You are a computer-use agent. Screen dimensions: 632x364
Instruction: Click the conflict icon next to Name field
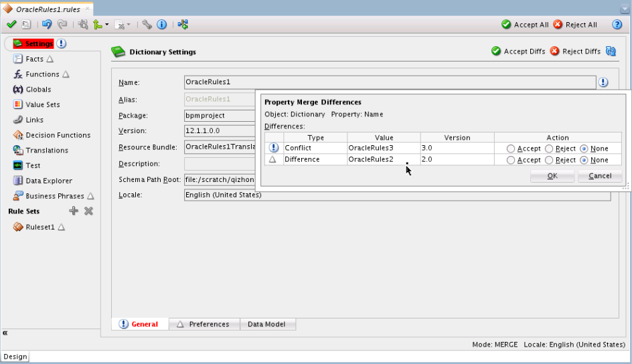click(603, 82)
